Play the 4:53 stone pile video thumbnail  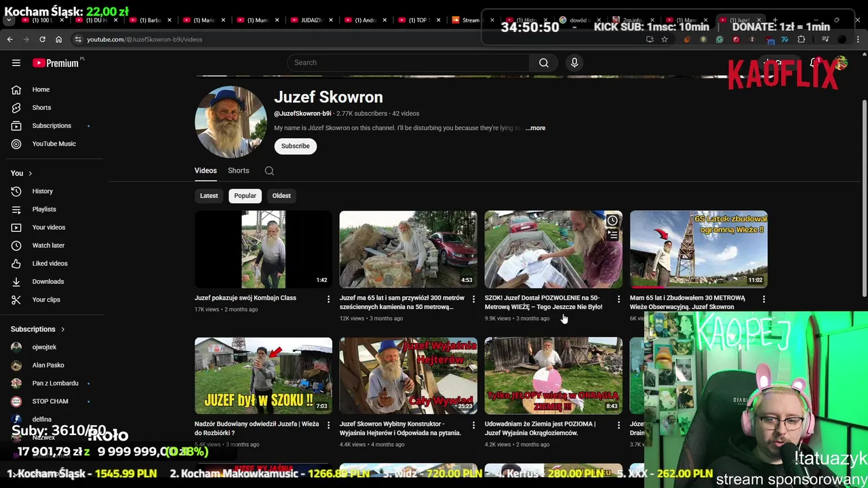pos(408,249)
